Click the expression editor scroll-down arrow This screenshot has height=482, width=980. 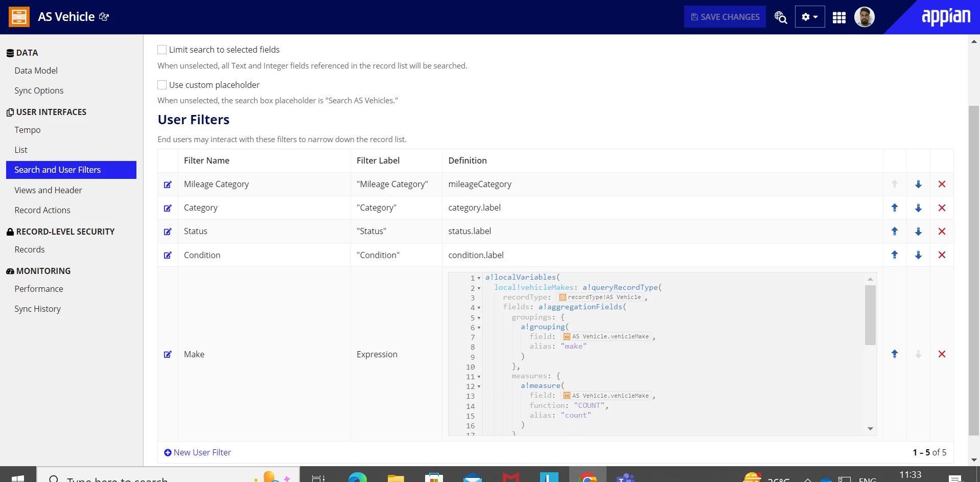pos(870,429)
